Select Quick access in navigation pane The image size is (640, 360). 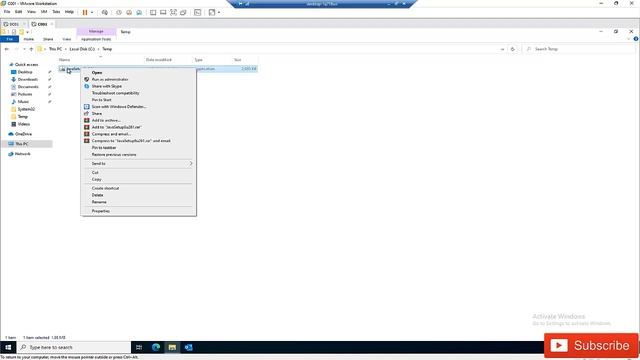click(26, 64)
